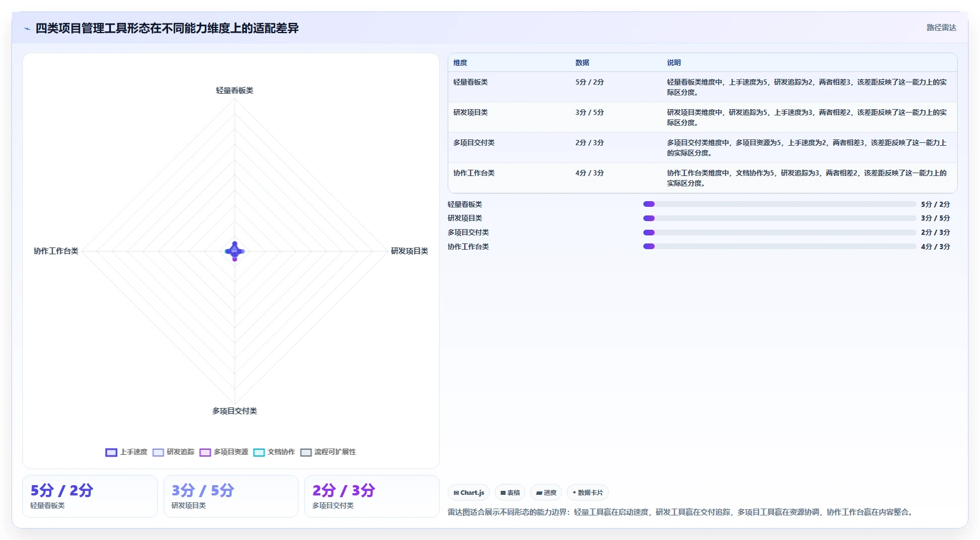Click the 路径雷达 label in header
980x540 pixels.
point(941,27)
